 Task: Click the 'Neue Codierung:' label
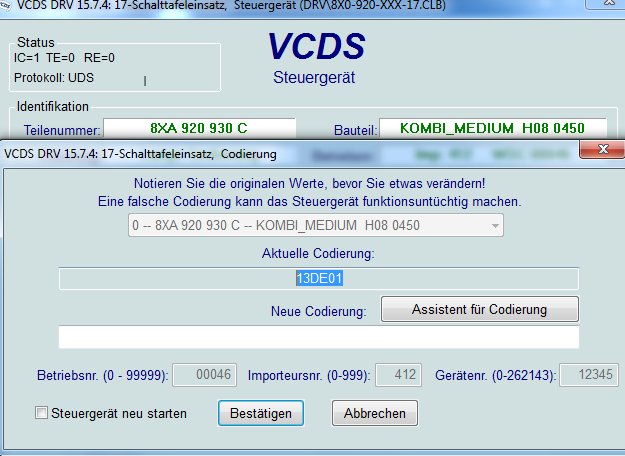318,311
